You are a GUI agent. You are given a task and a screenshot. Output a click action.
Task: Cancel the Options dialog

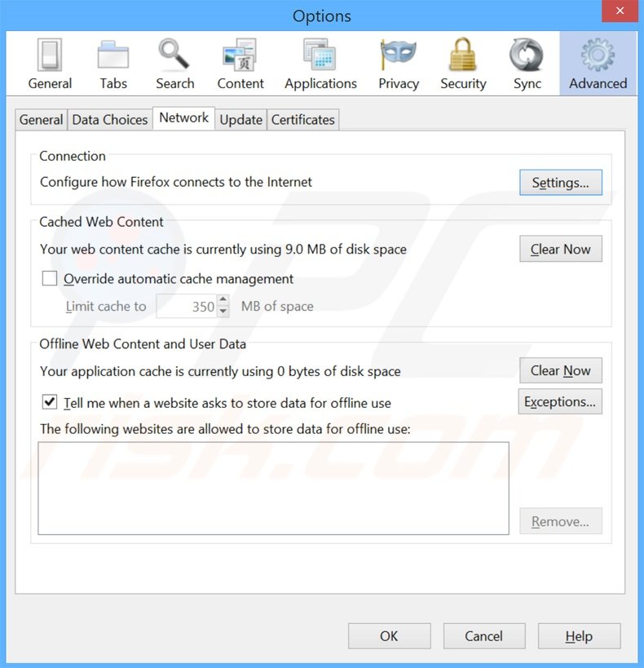tap(484, 636)
